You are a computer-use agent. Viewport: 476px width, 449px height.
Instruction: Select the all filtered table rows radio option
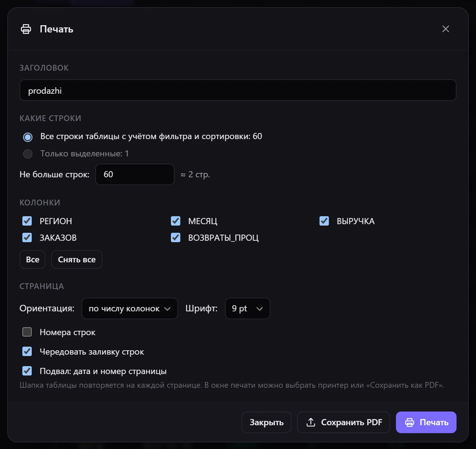tap(28, 137)
